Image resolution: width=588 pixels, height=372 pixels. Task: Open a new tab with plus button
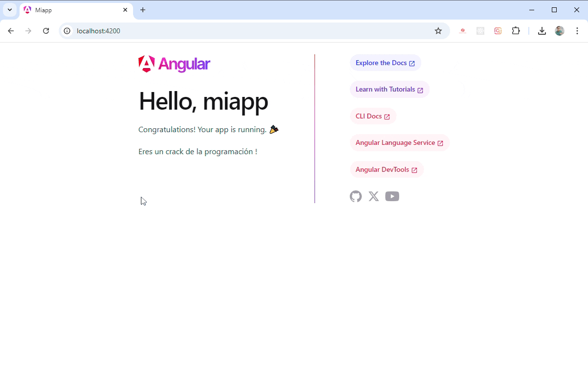point(143,10)
